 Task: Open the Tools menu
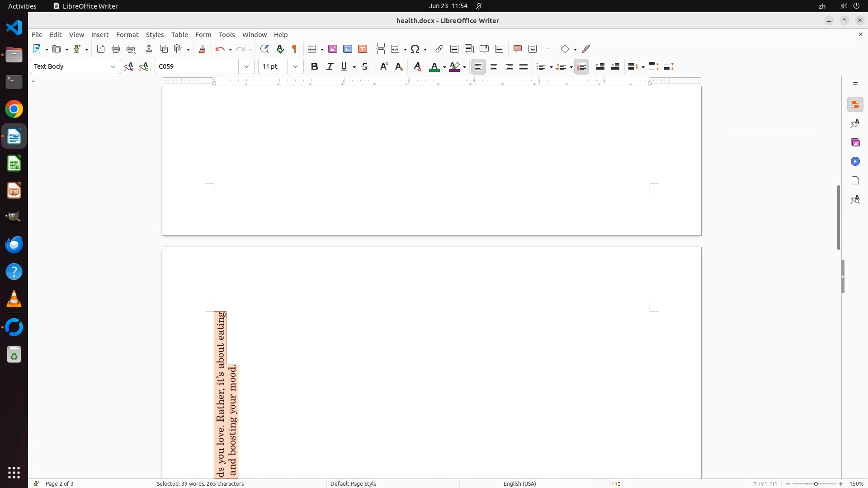[x=226, y=34]
